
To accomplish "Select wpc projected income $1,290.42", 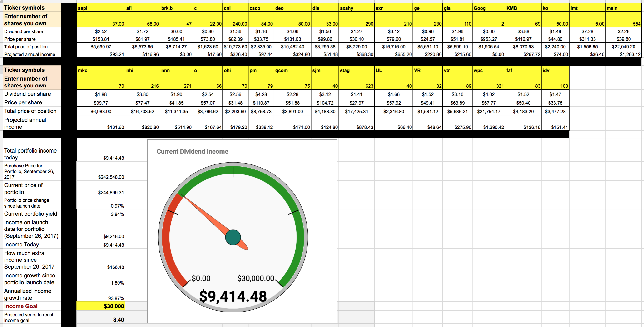I will [x=489, y=123].
